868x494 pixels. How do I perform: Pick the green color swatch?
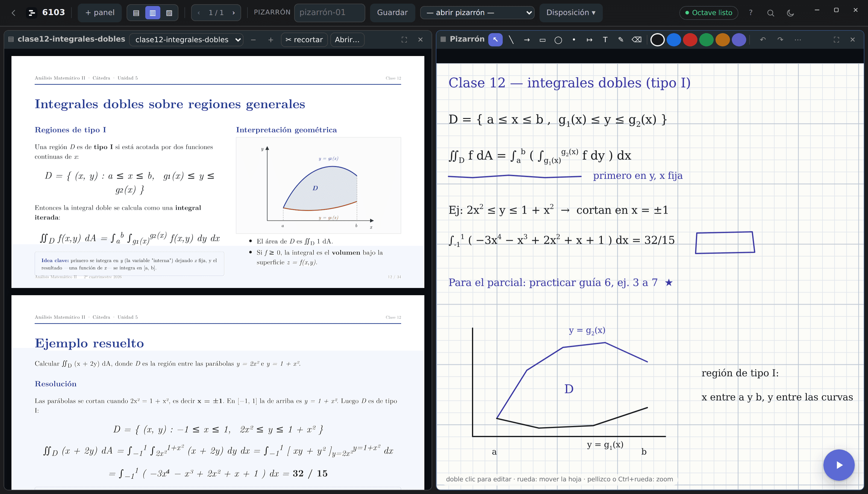pyautogui.click(x=706, y=40)
